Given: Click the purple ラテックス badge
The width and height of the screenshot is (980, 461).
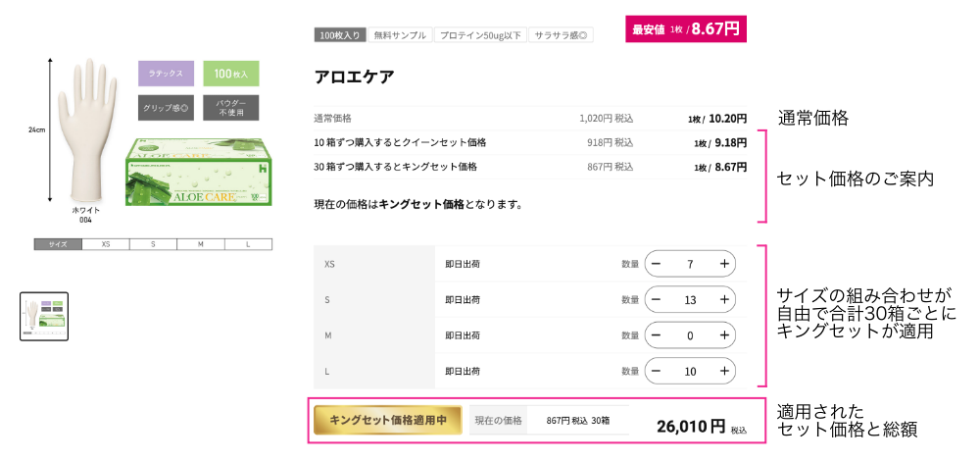Looking at the screenshot, I should [166, 74].
